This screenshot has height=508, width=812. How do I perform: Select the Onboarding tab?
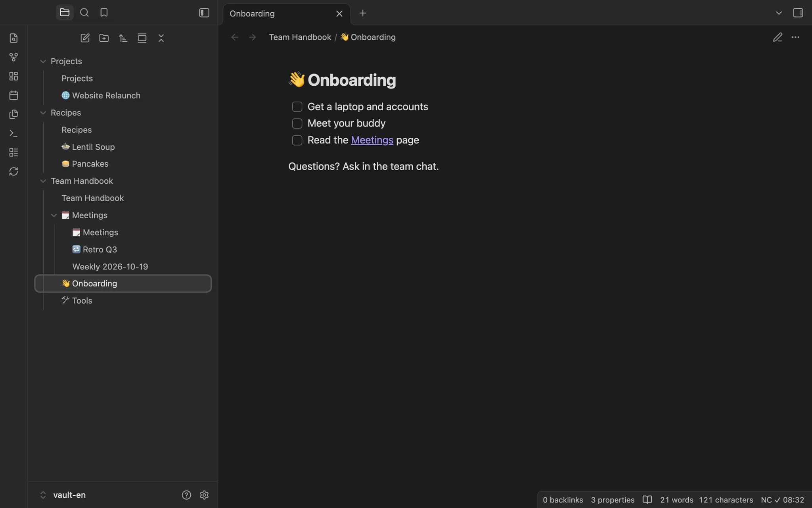pos(286,14)
